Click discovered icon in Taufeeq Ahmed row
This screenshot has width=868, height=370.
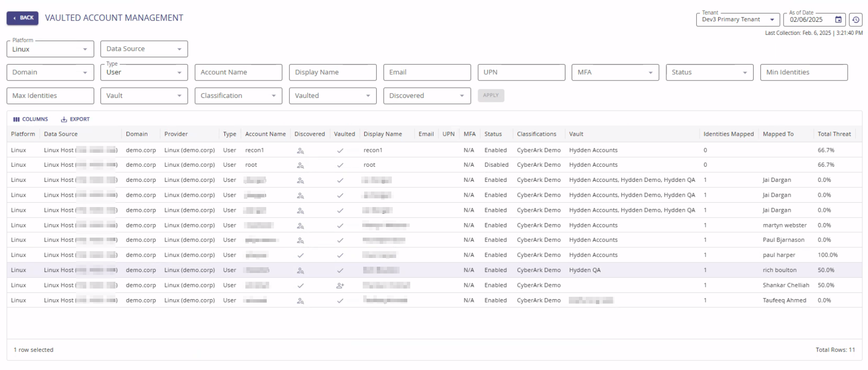pyautogui.click(x=301, y=301)
